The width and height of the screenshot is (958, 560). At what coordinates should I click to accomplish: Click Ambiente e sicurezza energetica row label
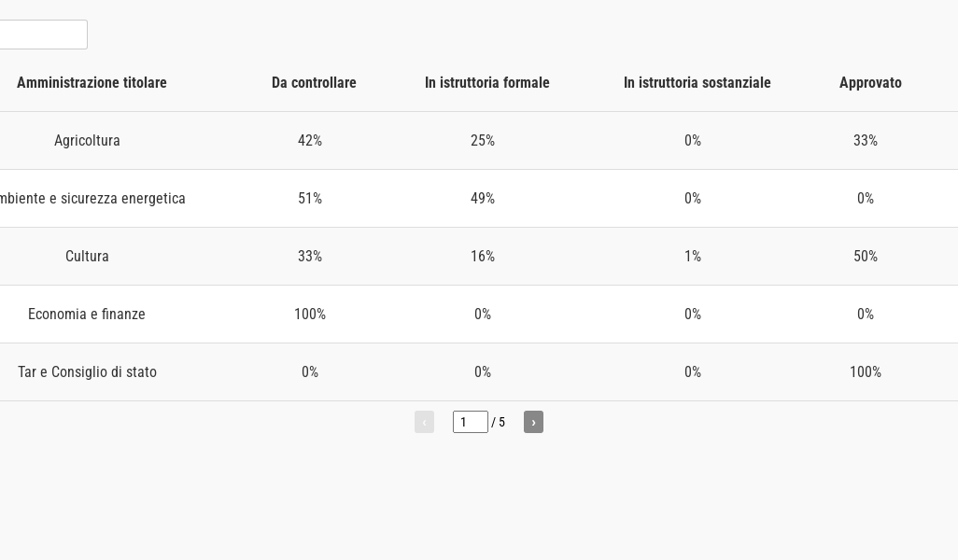point(92,199)
